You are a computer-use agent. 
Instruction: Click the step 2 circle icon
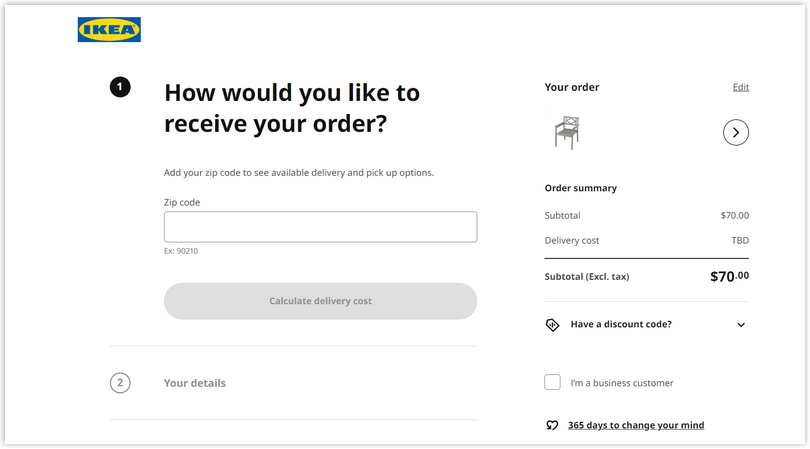120,383
